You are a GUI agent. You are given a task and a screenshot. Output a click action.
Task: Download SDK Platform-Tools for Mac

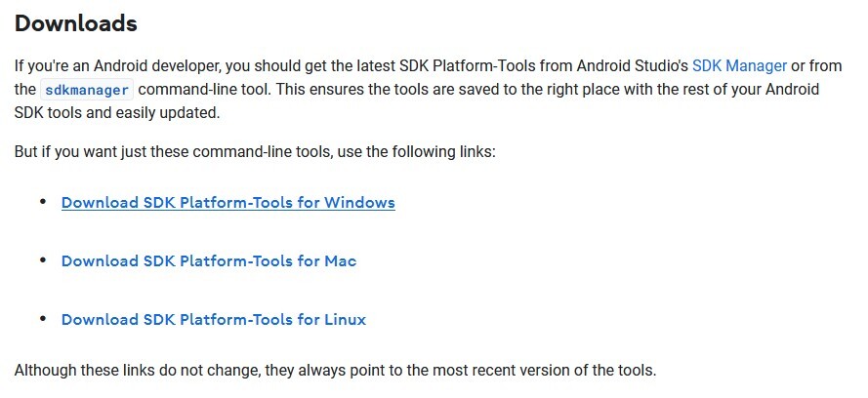209,260
